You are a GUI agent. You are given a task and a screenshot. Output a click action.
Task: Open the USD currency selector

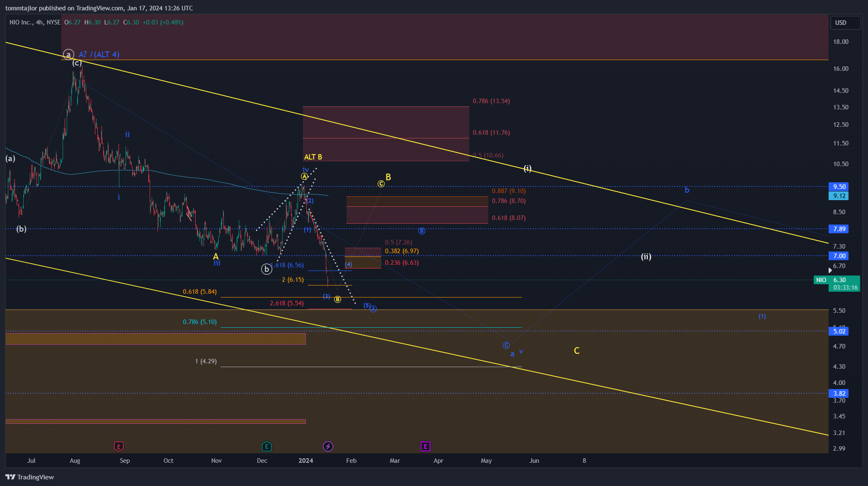(x=845, y=23)
